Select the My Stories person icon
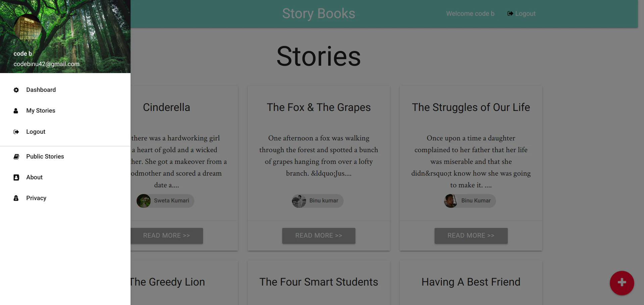This screenshot has width=644, height=305. tap(16, 111)
